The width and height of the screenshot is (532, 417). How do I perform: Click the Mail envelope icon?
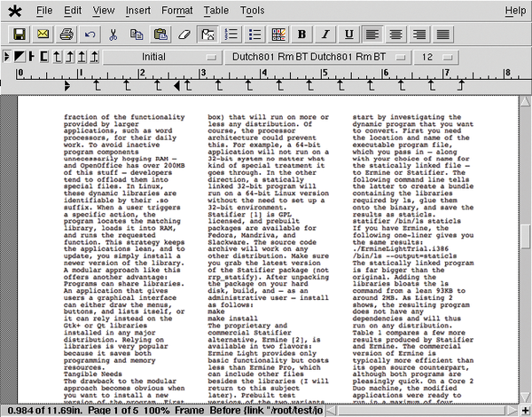(x=43, y=35)
